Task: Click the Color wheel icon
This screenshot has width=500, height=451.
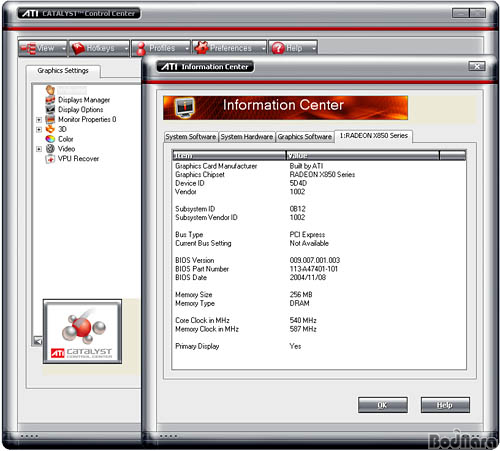Action: pyautogui.click(x=50, y=139)
